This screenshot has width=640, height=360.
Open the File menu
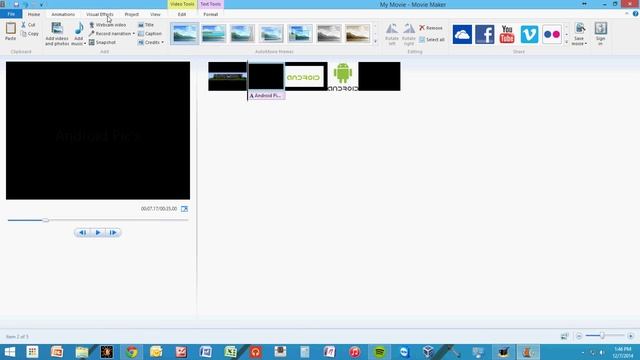[x=11, y=14]
